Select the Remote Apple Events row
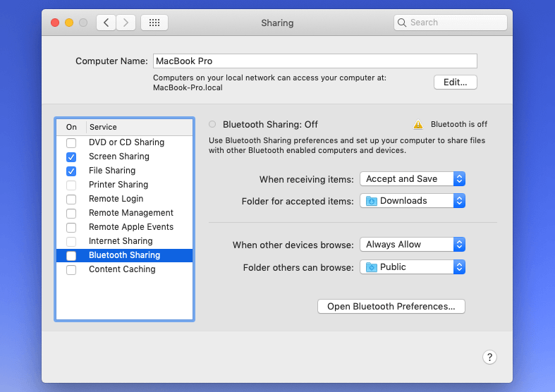Image resolution: width=555 pixels, height=392 pixels. click(124, 227)
